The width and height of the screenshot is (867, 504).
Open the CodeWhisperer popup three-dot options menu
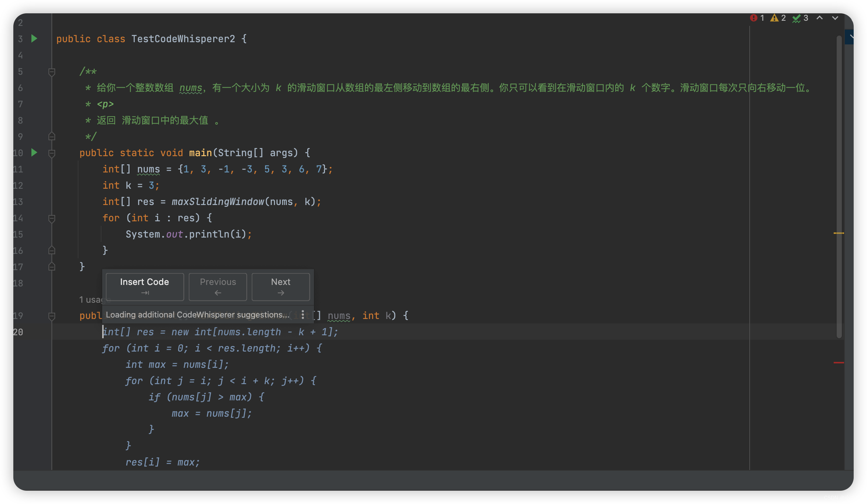303,315
